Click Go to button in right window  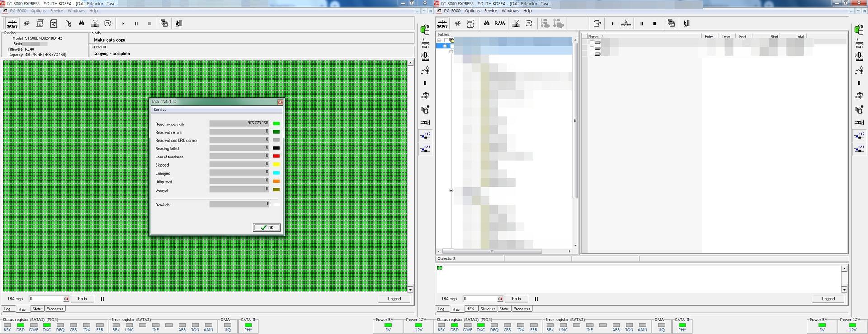click(x=516, y=299)
